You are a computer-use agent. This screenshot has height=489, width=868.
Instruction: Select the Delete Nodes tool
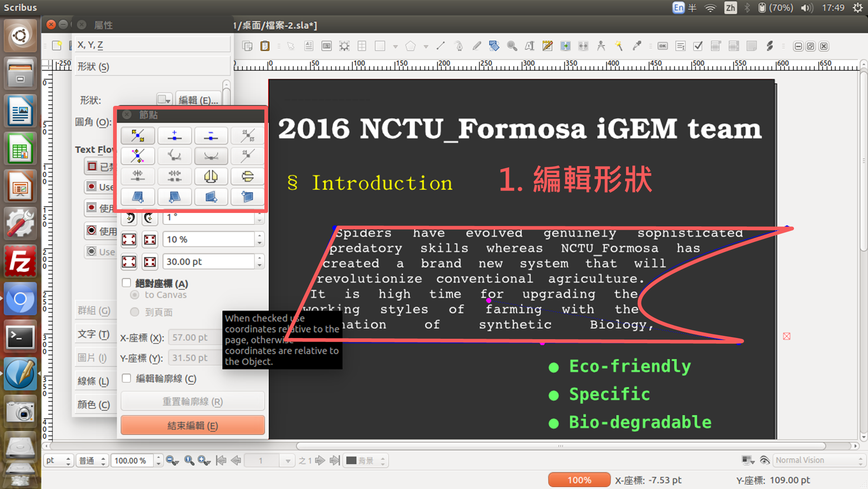(211, 136)
